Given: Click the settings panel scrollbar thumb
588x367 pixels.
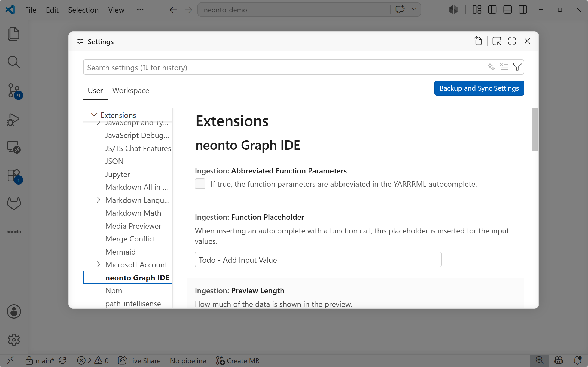Looking at the screenshot, I should 535,130.
